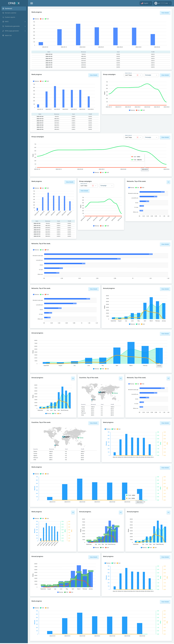
Task: Clear Last 7 days in the full-width Group campaigns card
Action: click(137, 137)
